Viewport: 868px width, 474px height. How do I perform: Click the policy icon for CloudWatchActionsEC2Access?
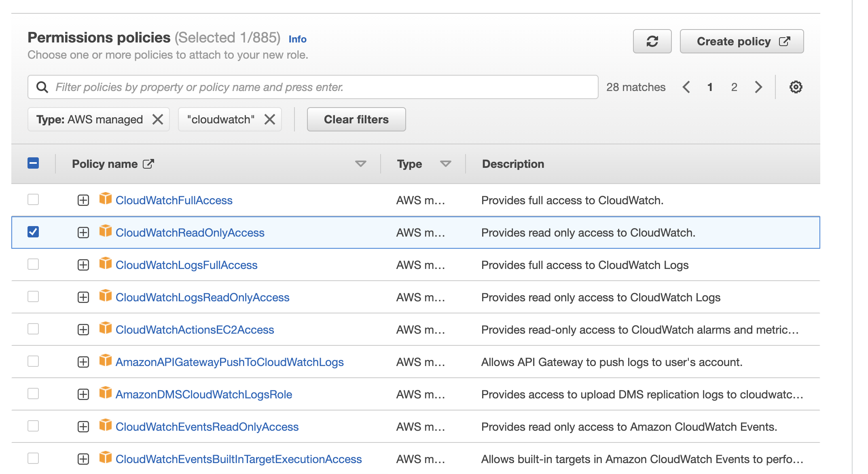pos(106,328)
